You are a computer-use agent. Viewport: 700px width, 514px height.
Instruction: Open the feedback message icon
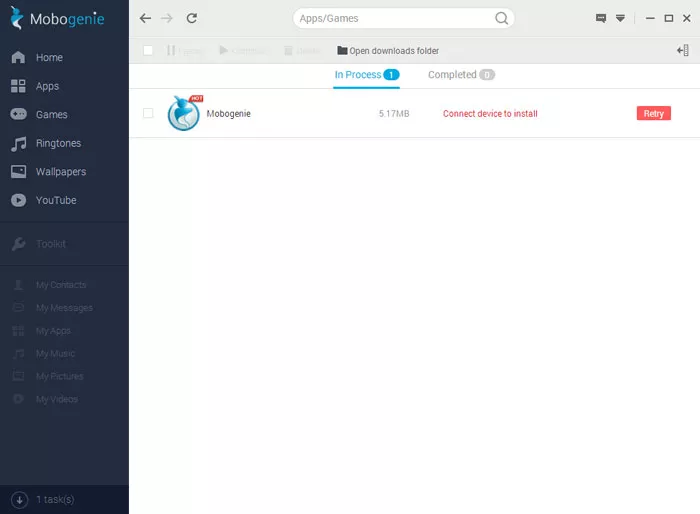[x=601, y=18]
